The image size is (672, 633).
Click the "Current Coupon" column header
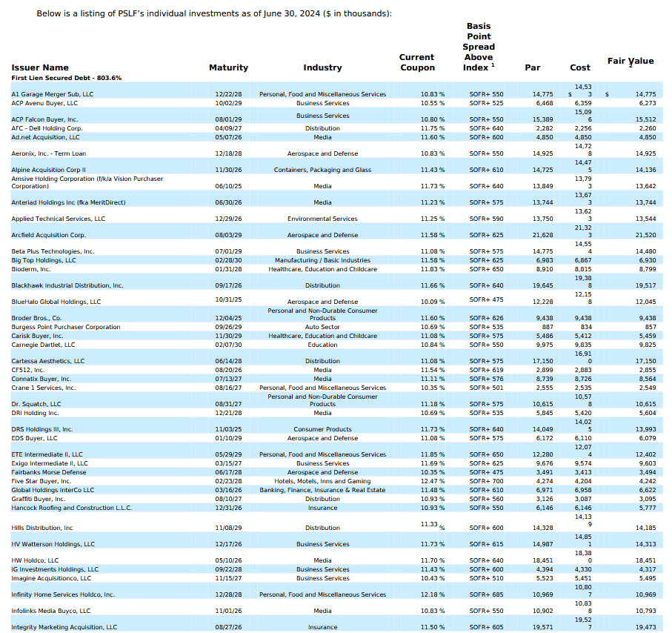417,62
